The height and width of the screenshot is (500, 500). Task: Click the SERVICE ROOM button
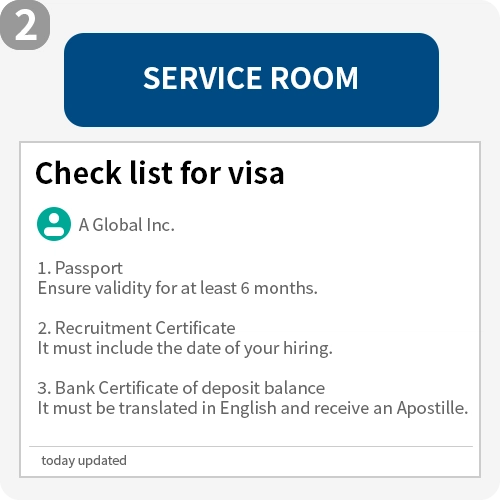click(x=251, y=80)
